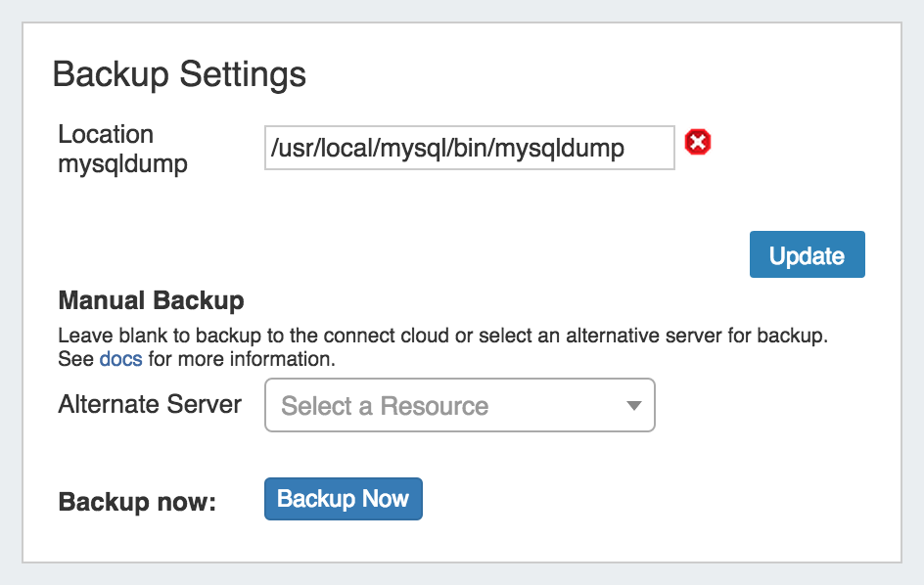The width and height of the screenshot is (924, 585).
Task: Focus the Location mysqldump path field
Action: [468, 148]
